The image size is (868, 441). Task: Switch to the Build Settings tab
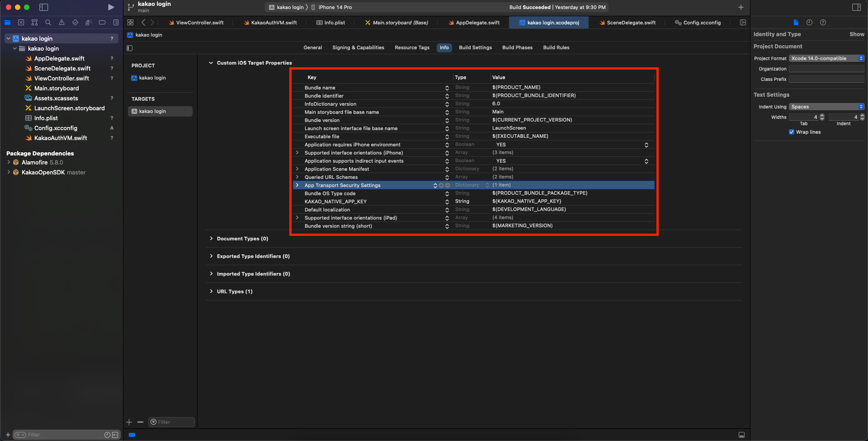pyautogui.click(x=475, y=47)
